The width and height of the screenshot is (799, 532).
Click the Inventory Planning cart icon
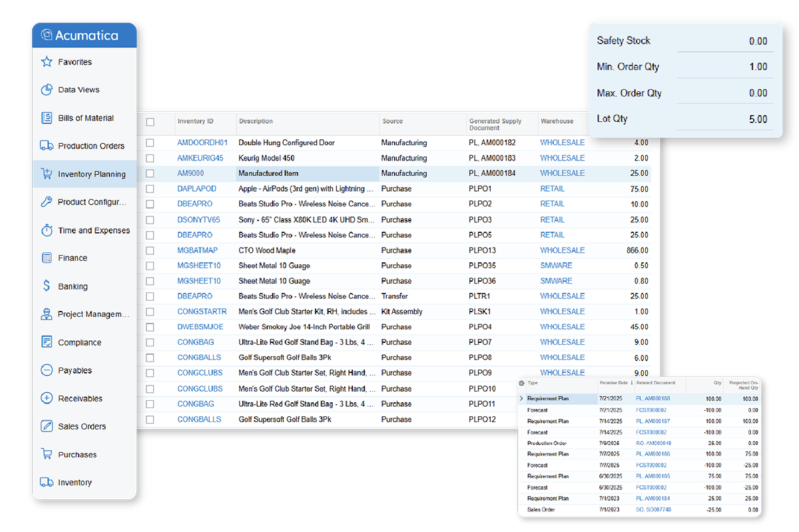47,174
